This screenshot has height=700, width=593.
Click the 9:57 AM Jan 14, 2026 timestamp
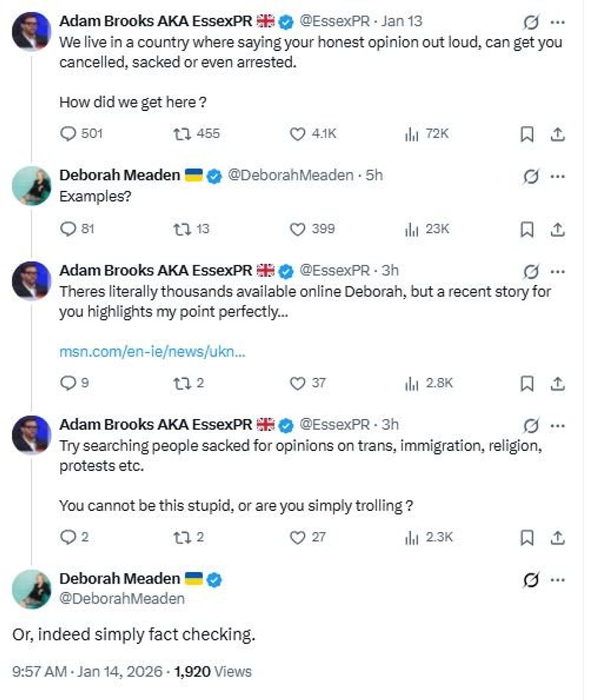[87, 671]
